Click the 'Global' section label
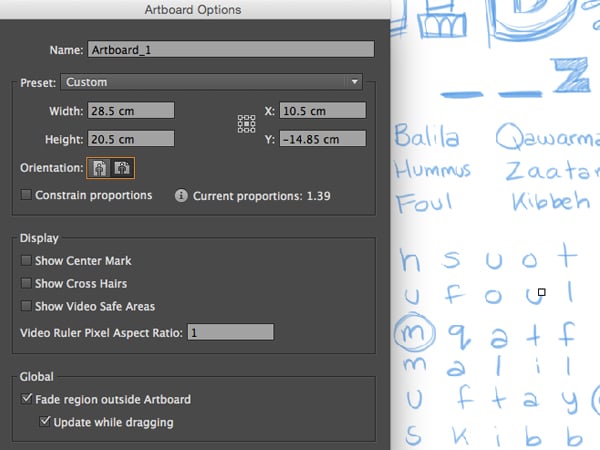Screen dimensions: 600x450 tap(37, 377)
